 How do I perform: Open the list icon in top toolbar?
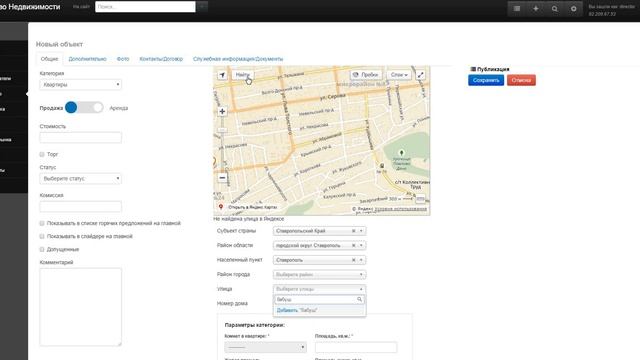click(x=517, y=9)
